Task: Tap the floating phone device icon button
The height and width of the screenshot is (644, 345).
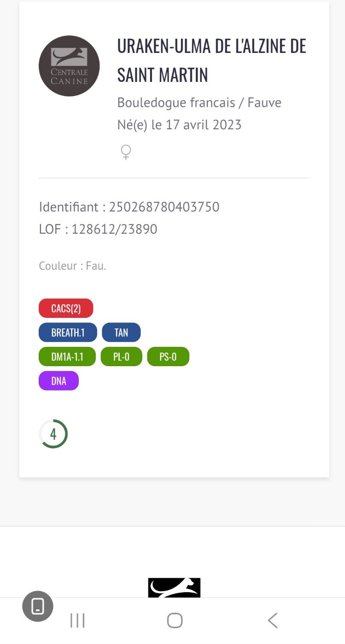Action: [38, 606]
